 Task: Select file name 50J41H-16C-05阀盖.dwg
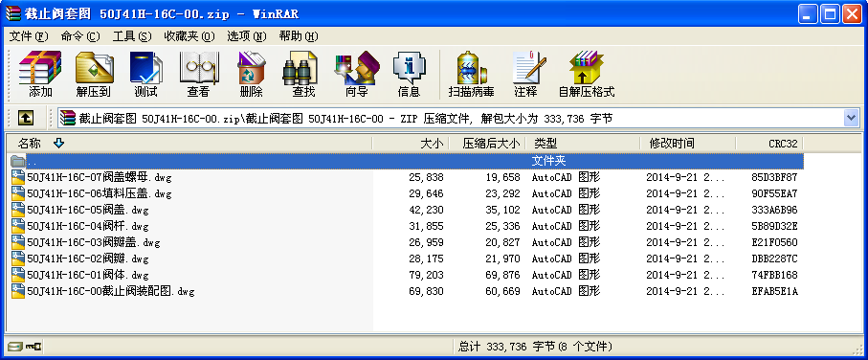(88, 210)
